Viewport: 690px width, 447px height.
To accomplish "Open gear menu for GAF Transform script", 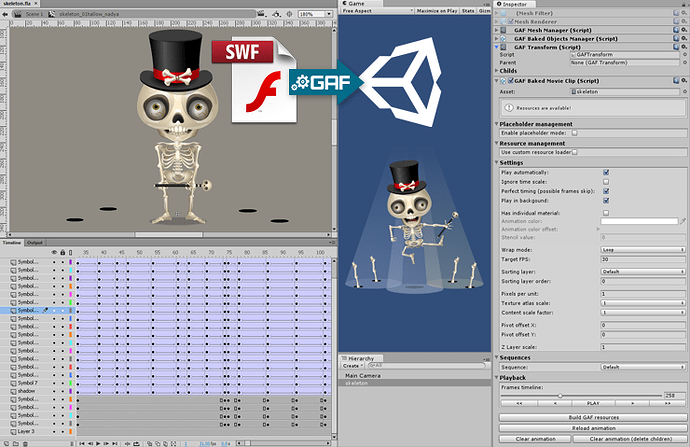I will [684, 47].
